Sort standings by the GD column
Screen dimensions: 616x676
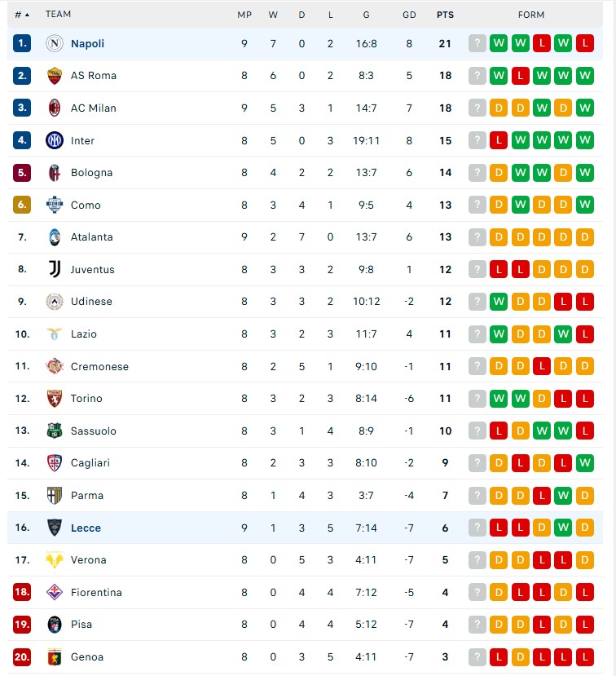coord(409,14)
